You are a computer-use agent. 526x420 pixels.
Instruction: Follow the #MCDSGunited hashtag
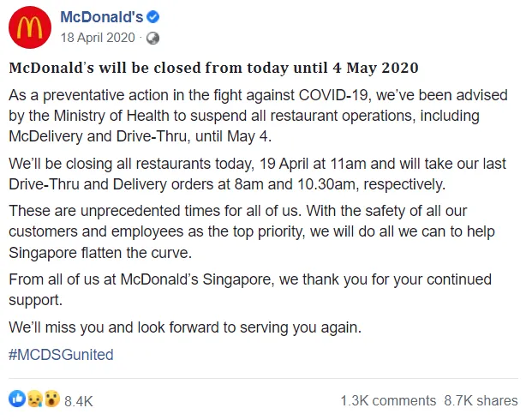[x=61, y=354]
